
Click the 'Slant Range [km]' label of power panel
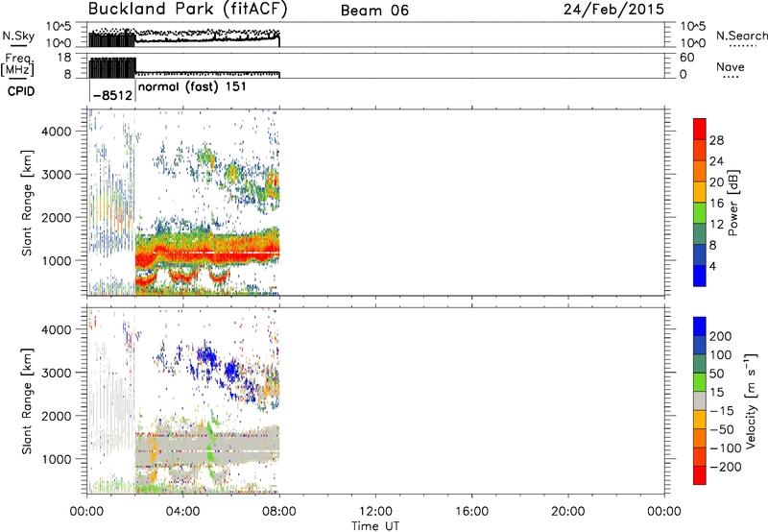pyautogui.click(x=27, y=203)
